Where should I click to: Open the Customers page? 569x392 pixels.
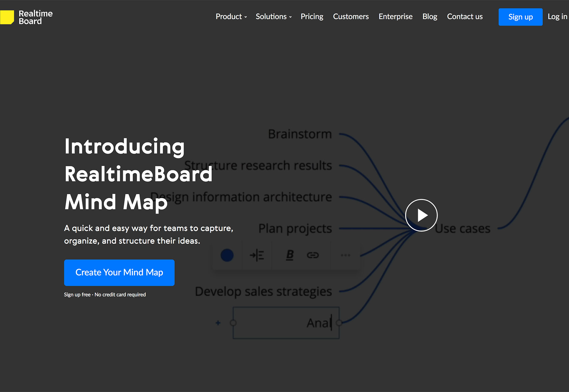[351, 17]
